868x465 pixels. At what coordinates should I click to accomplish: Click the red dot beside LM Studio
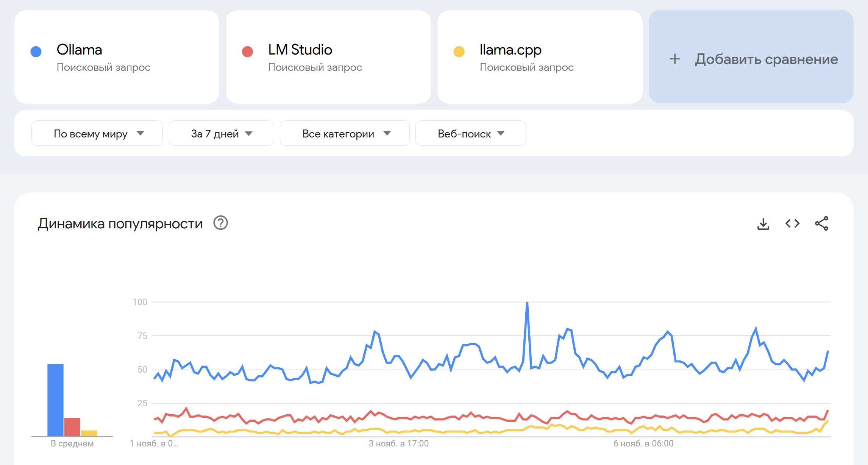click(x=247, y=51)
